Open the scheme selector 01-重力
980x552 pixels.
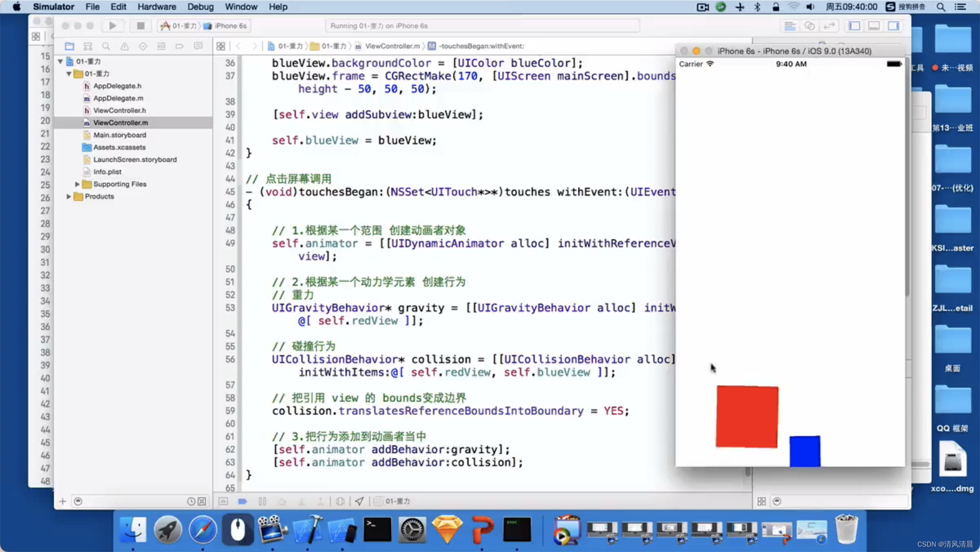coord(179,26)
